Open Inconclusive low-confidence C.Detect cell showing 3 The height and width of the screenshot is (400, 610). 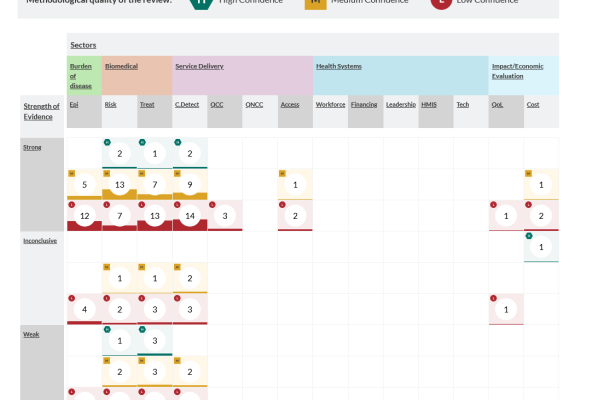[x=190, y=309]
